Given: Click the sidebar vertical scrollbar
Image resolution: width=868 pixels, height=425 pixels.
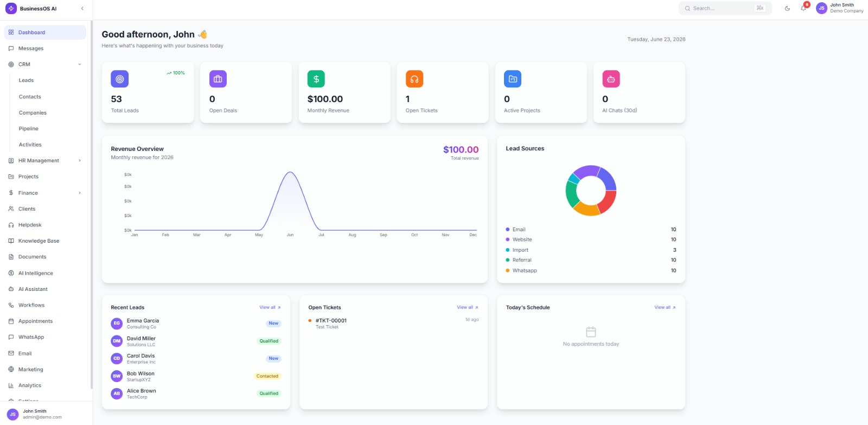Looking at the screenshot, I should click(x=91, y=205).
